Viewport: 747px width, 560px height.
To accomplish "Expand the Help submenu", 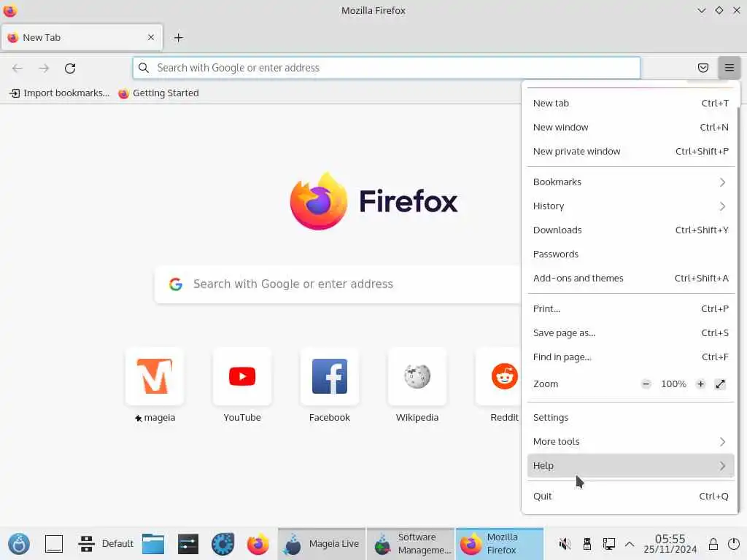I will click(x=630, y=466).
